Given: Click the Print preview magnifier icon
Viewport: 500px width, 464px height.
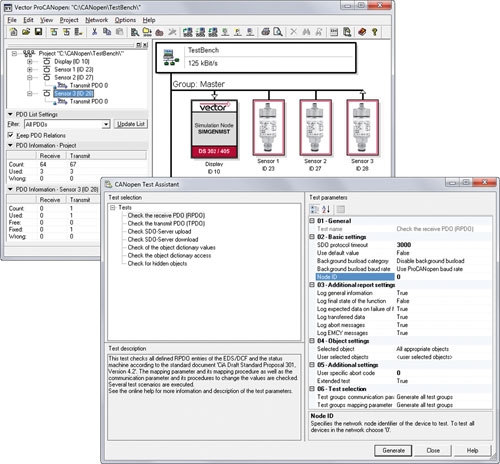Looking at the screenshot, I should point(277,32).
